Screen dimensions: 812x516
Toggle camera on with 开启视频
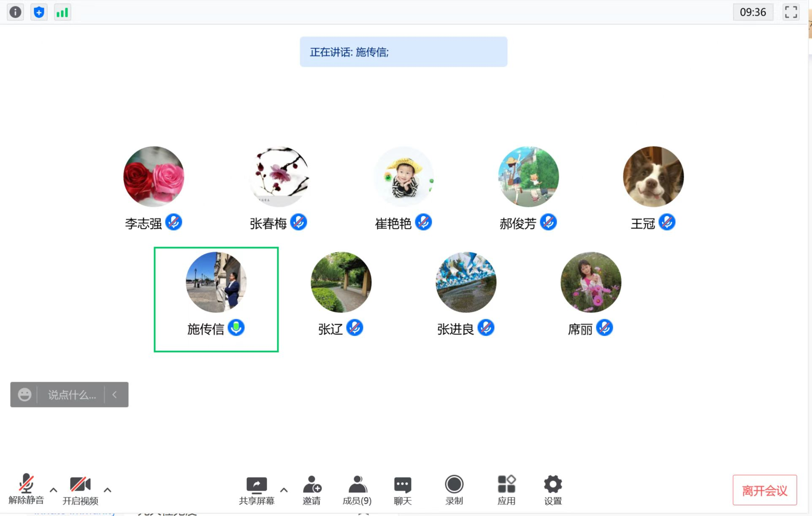pyautogui.click(x=80, y=490)
